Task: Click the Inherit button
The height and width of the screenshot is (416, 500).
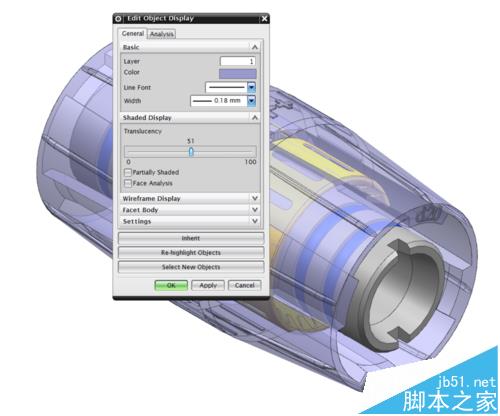Action: [191, 238]
